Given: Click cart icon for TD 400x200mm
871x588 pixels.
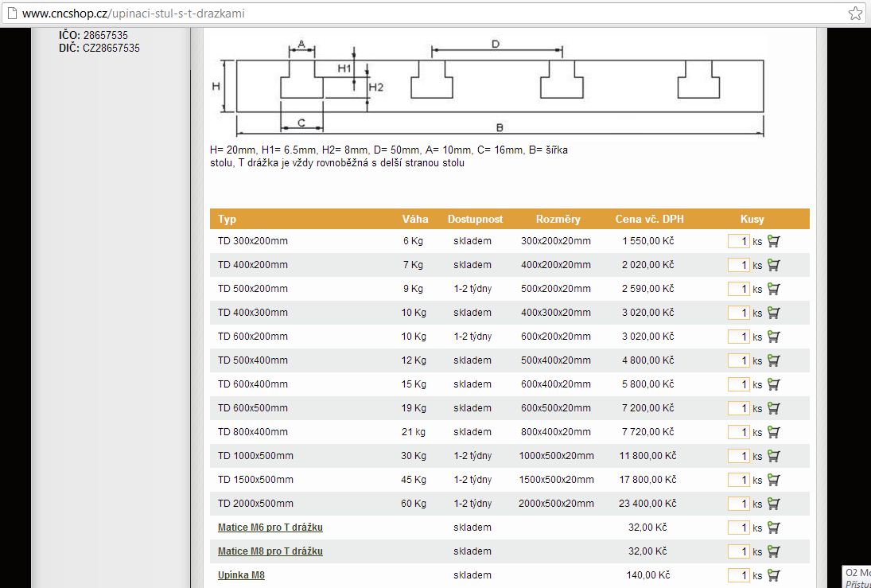Looking at the screenshot, I should coord(773,265).
